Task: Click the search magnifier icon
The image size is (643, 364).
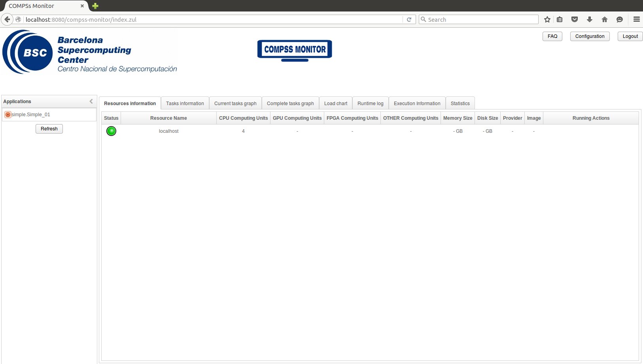Action: [424, 19]
